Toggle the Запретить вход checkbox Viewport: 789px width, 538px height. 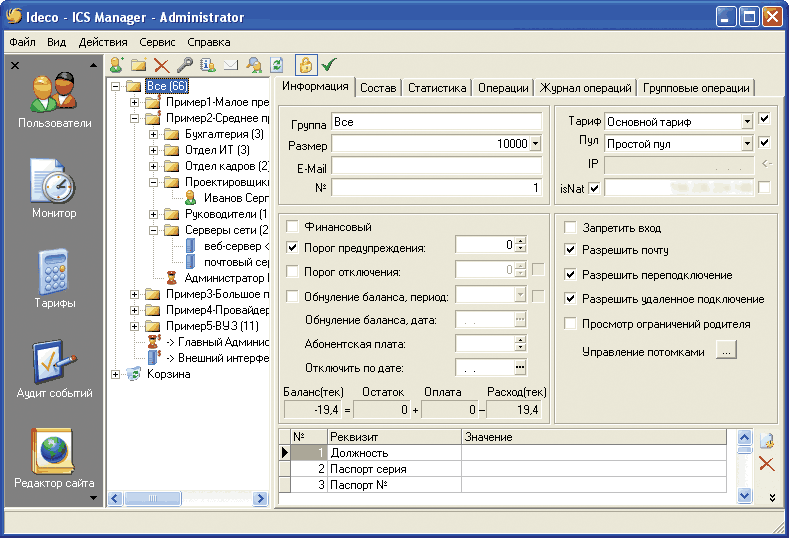click(x=571, y=228)
